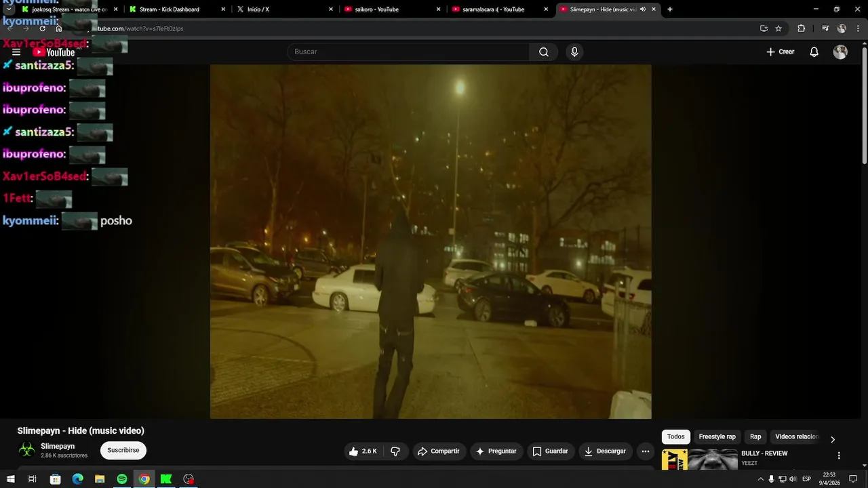The width and height of the screenshot is (868, 488).
Task: Switch to saikoro - YouTube tab
Action: click(392, 9)
